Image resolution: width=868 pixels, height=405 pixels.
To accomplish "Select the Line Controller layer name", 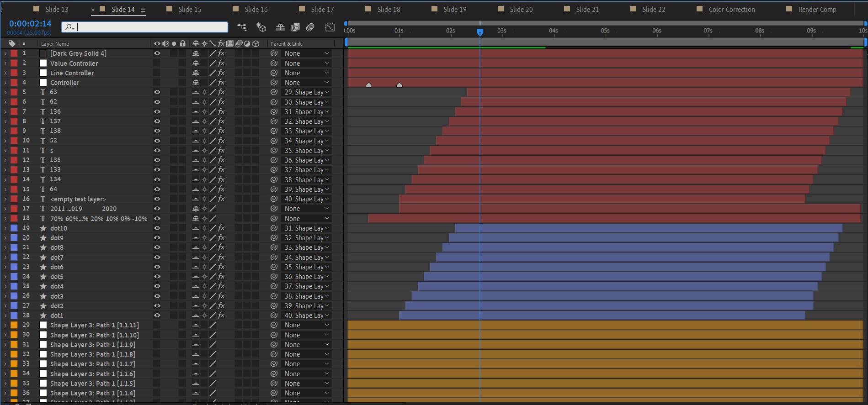I will [x=72, y=73].
